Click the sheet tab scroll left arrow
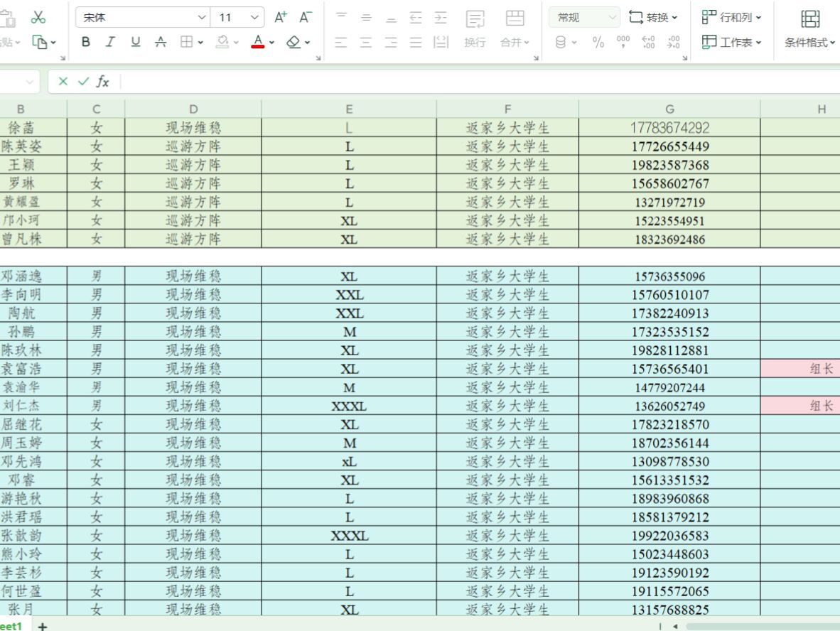The width and height of the screenshot is (840, 631). tap(676, 626)
